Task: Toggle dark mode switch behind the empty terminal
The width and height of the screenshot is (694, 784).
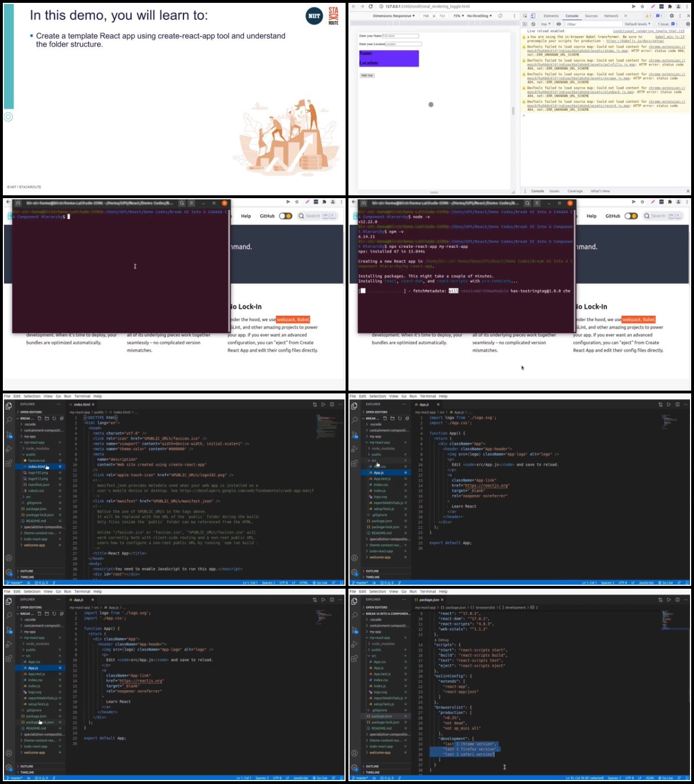Action: 286,216
